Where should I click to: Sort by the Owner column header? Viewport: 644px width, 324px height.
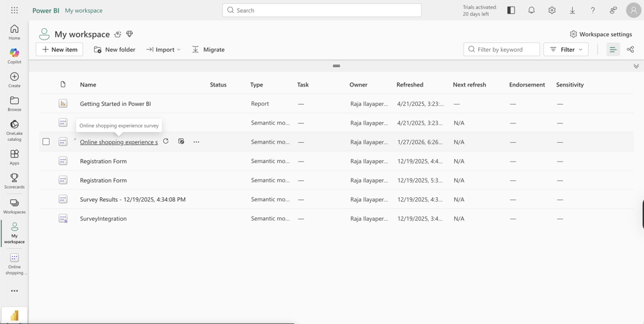click(x=358, y=85)
